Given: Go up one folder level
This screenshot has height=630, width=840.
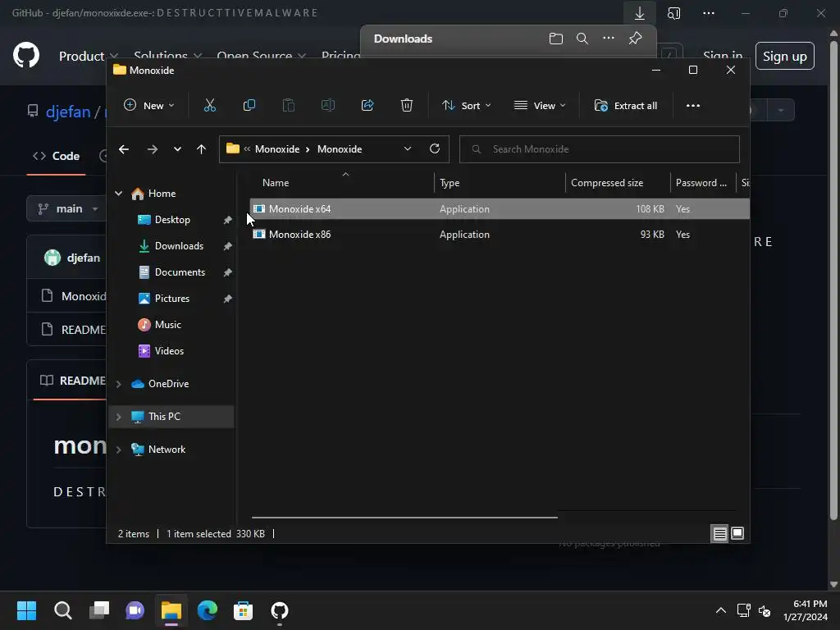Looking at the screenshot, I should [x=201, y=149].
